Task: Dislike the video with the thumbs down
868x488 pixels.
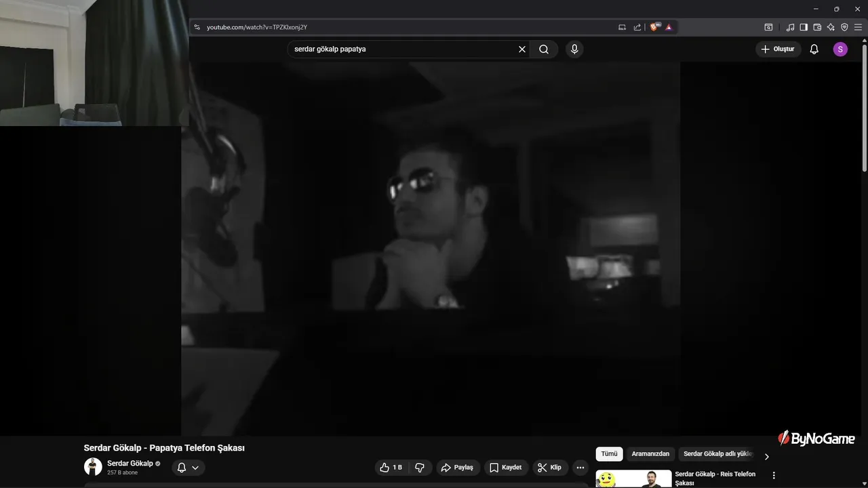Action: (x=420, y=468)
